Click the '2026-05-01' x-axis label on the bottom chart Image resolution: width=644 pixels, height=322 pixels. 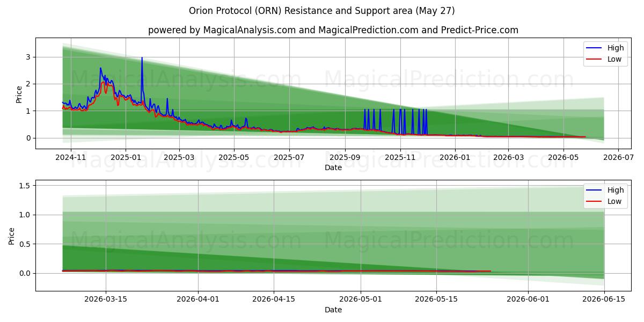(361, 299)
